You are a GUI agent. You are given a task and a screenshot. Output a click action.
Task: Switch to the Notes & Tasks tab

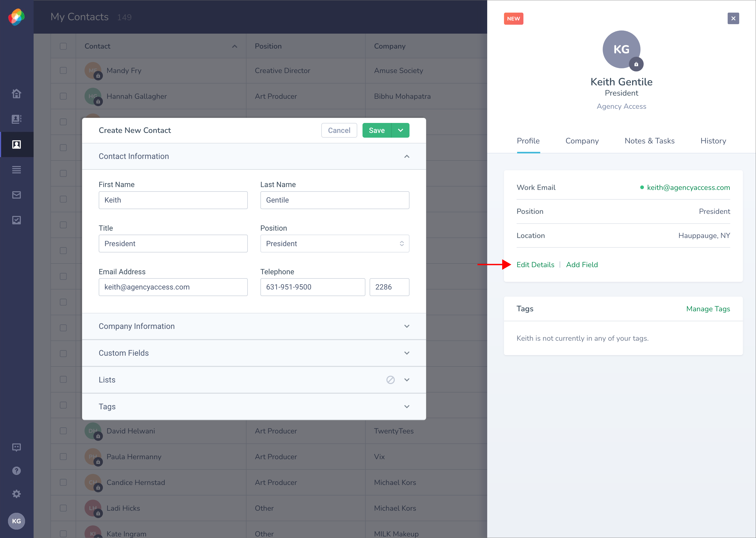coord(649,141)
